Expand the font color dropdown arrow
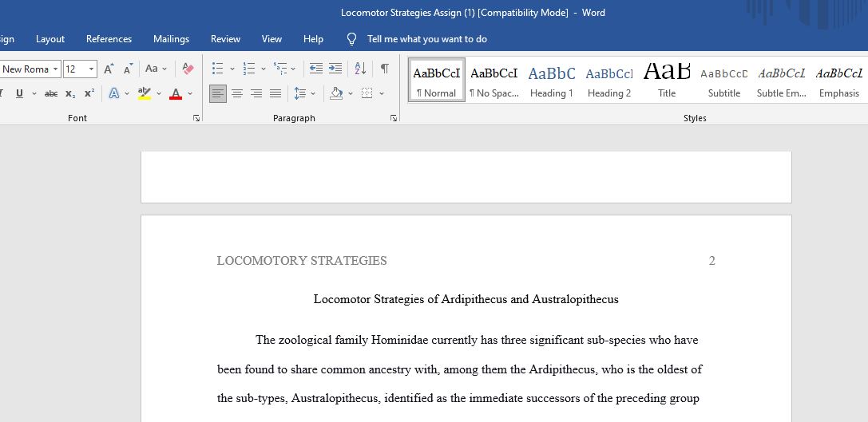This screenshot has height=422, width=868. point(190,93)
